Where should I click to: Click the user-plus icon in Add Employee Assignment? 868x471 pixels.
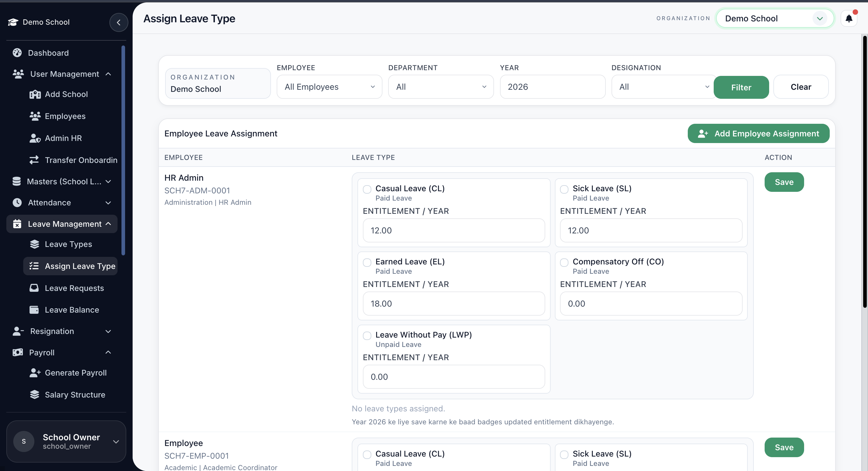(x=703, y=134)
